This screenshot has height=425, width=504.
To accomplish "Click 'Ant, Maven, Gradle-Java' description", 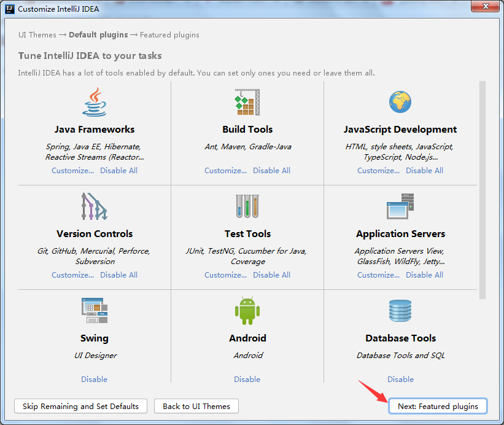I will click(248, 147).
